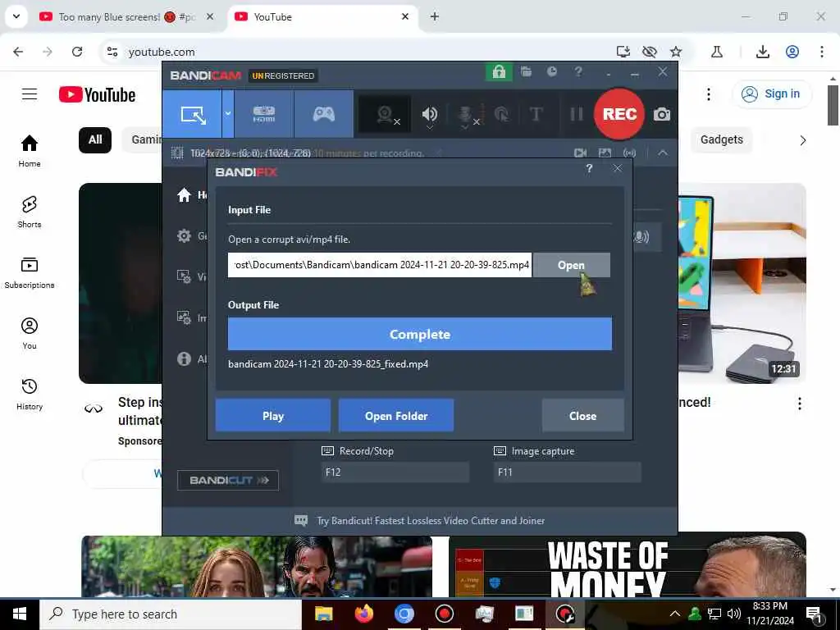Open a new Chrome tab
This screenshot has height=630, width=840.
(x=435, y=16)
